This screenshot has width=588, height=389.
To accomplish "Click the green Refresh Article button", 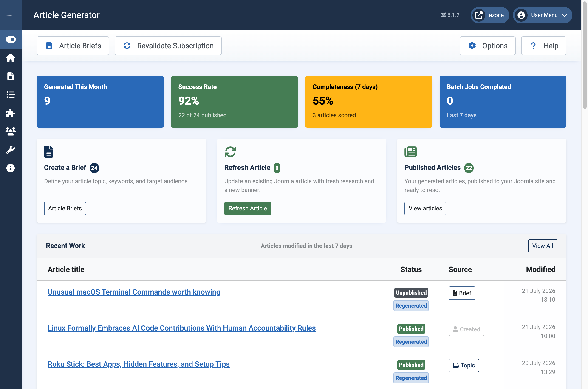I will (x=248, y=208).
